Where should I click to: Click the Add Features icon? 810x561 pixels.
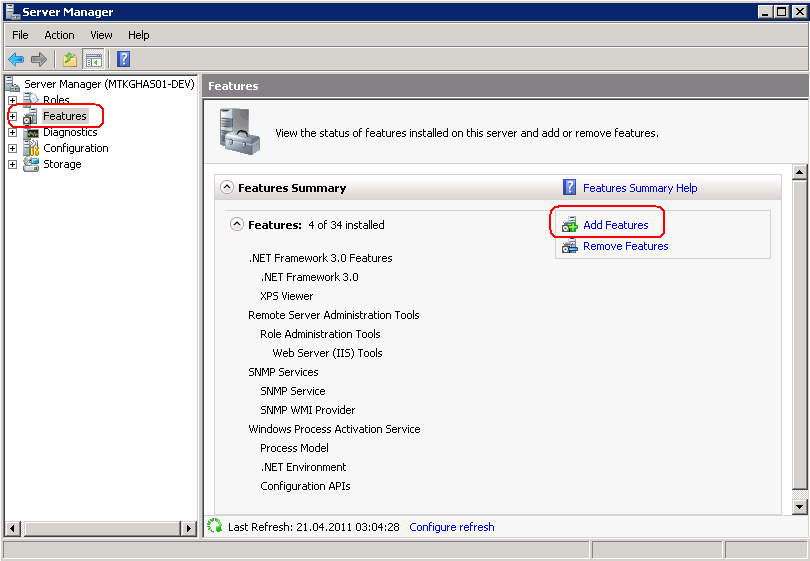(570, 225)
